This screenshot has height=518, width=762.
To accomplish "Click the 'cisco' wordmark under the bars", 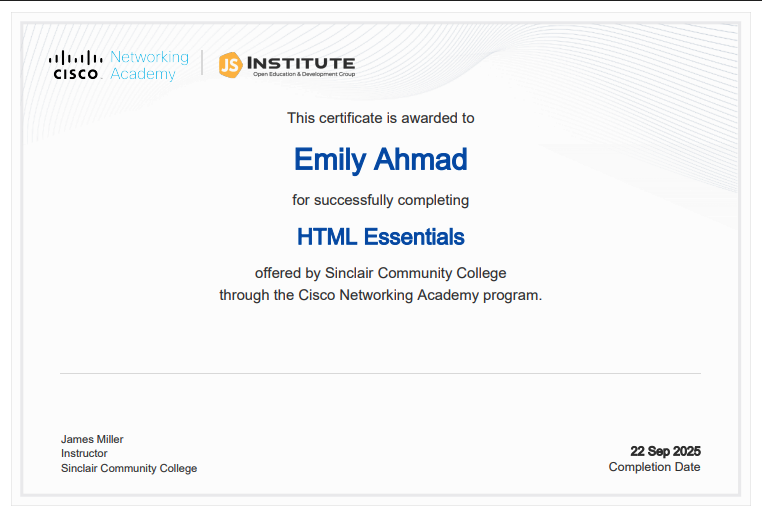I will click(75, 74).
